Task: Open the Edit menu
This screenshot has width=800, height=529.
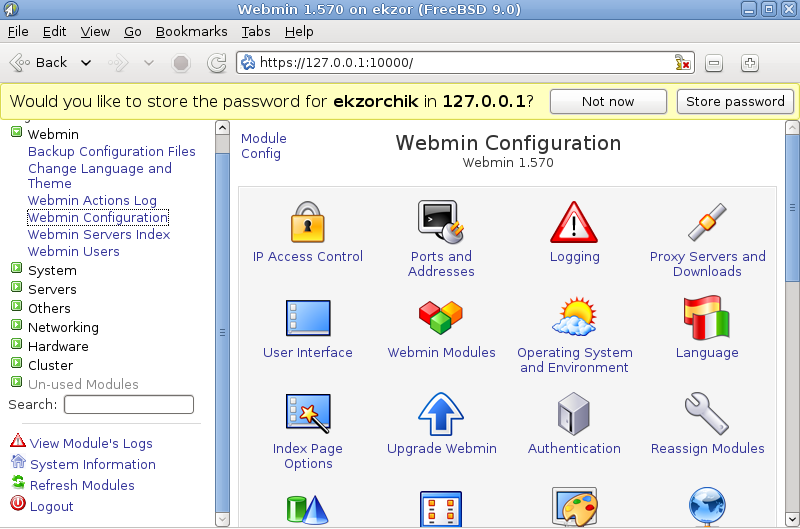Action: coord(54,32)
